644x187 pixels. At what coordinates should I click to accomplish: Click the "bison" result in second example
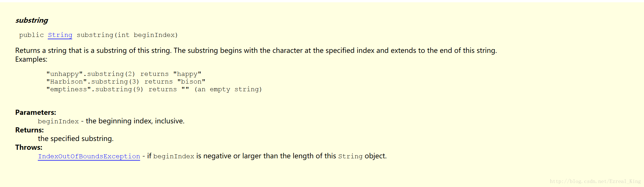(191, 82)
